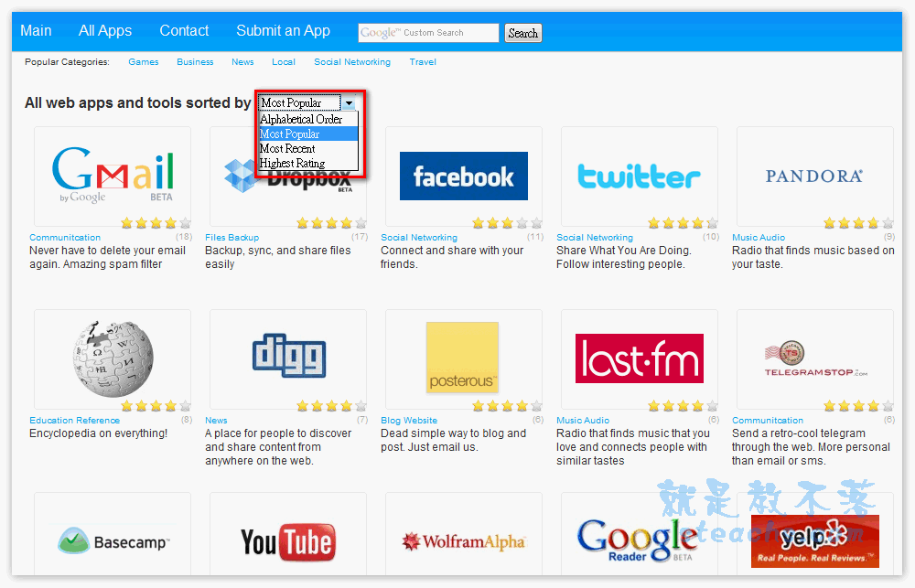This screenshot has width=915, height=588.
Task: Click the star rating under Facebook
Action: coord(507,223)
